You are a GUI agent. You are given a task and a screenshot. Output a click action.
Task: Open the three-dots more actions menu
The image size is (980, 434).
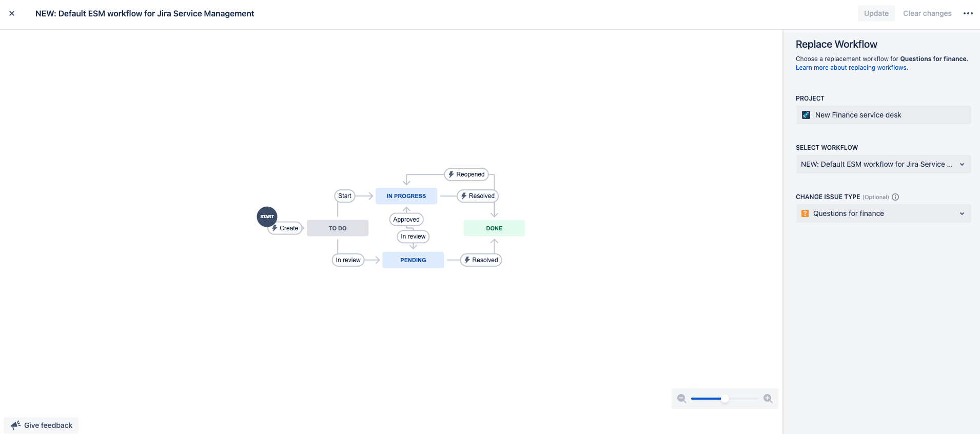968,13
